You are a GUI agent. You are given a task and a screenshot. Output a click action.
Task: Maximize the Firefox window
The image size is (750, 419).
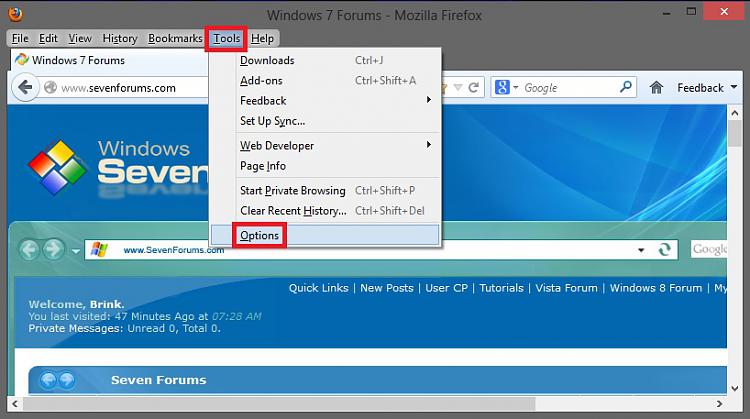[691, 11]
